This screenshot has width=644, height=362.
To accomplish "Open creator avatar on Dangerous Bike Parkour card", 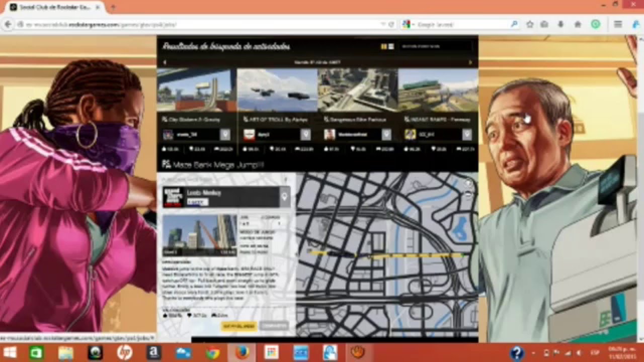I will click(330, 134).
